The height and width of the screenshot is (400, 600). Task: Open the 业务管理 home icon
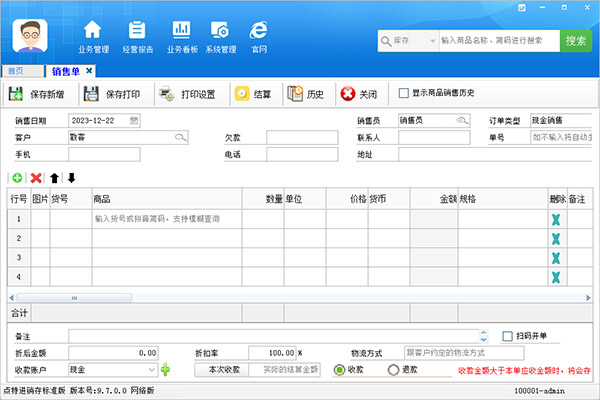pos(93,34)
